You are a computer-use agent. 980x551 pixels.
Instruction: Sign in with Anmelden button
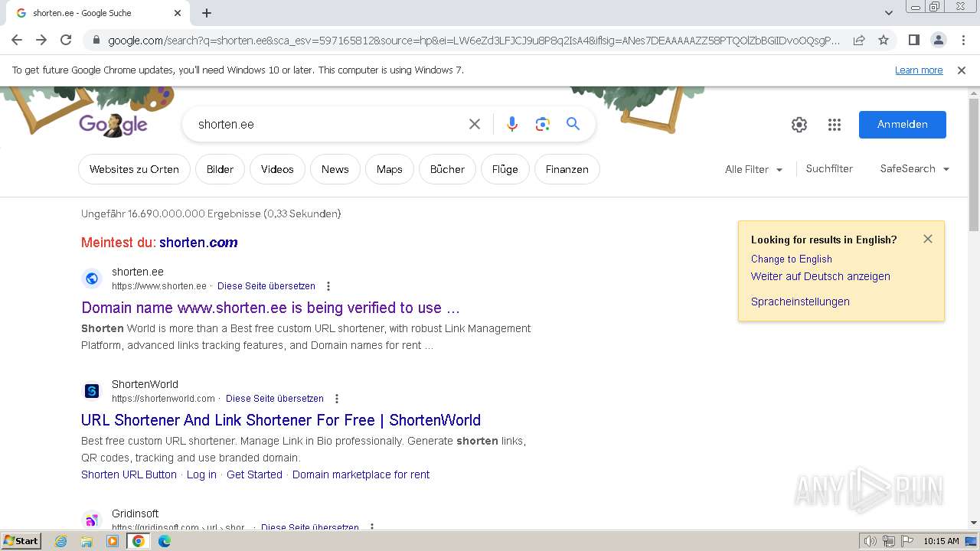coord(903,125)
